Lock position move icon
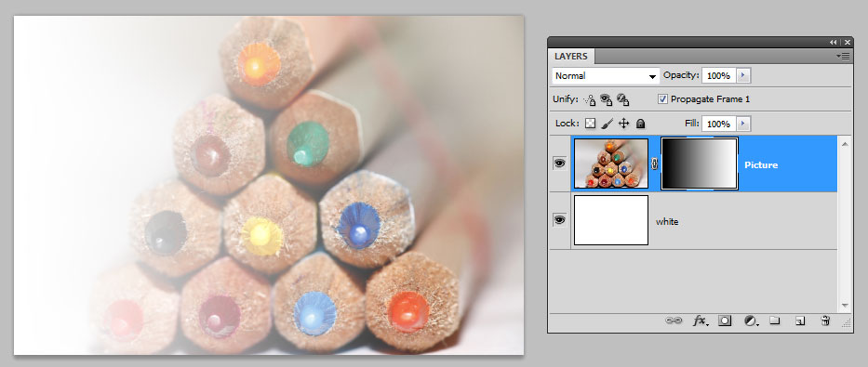 click(x=624, y=124)
